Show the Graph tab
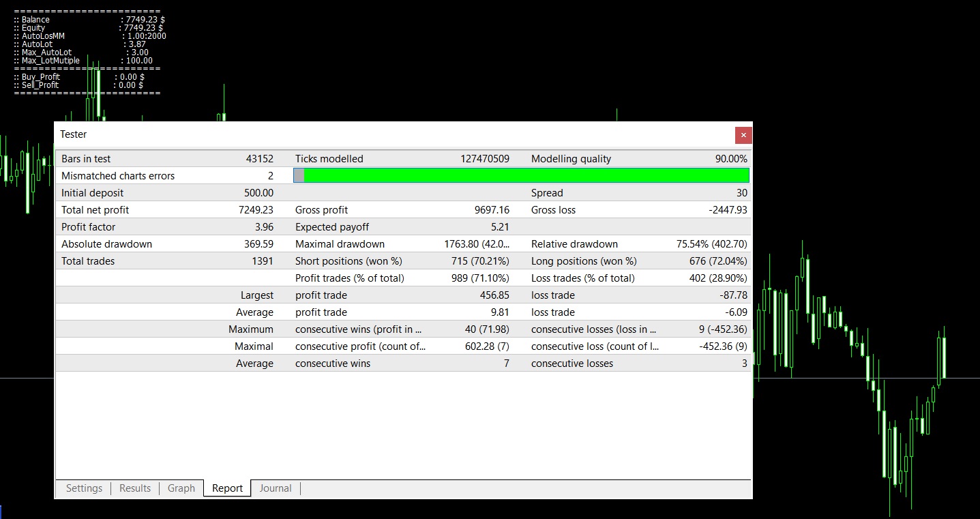The image size is (980, 519). coord(181,488)
